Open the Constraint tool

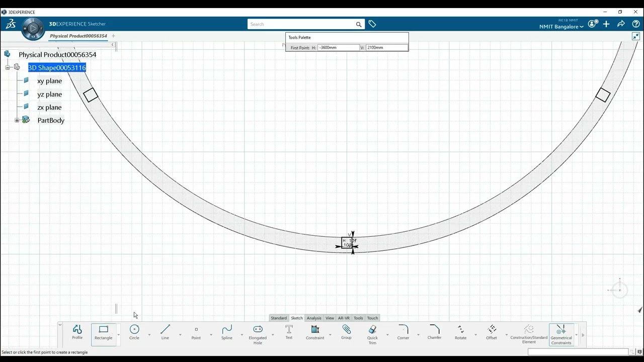(315, 333)
